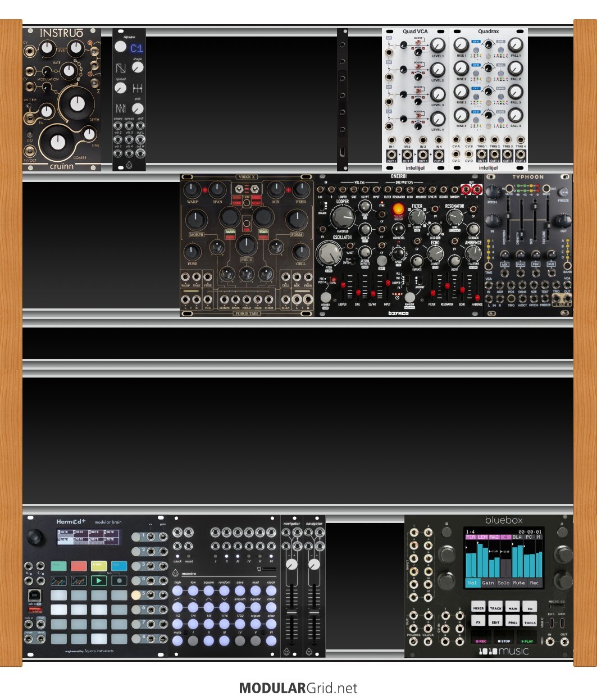The image size is (597, 700).
Task: Select Maestro's triplet button
Action: pos(256,624)
